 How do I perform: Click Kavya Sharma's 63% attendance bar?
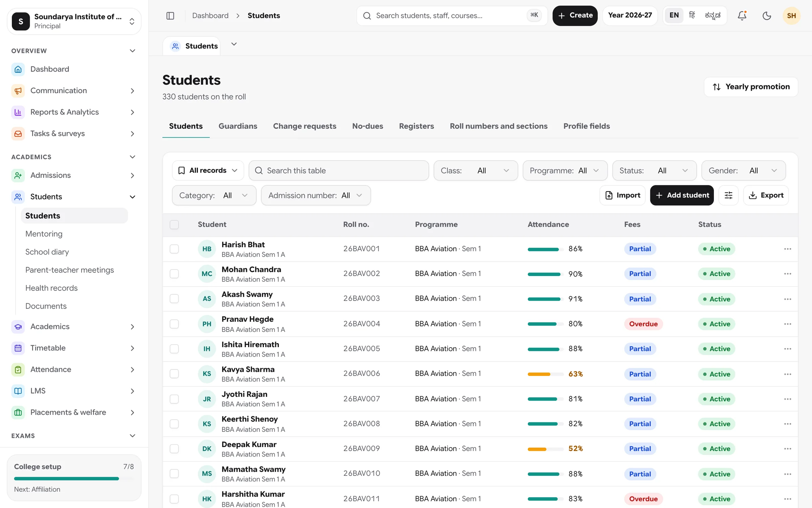click(x=545, y=374)
